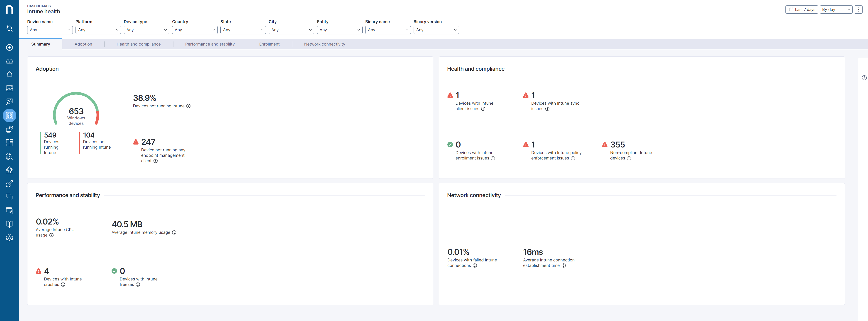Open the Health and compliance tab
868x321 pixels.
tap(139, 44)
